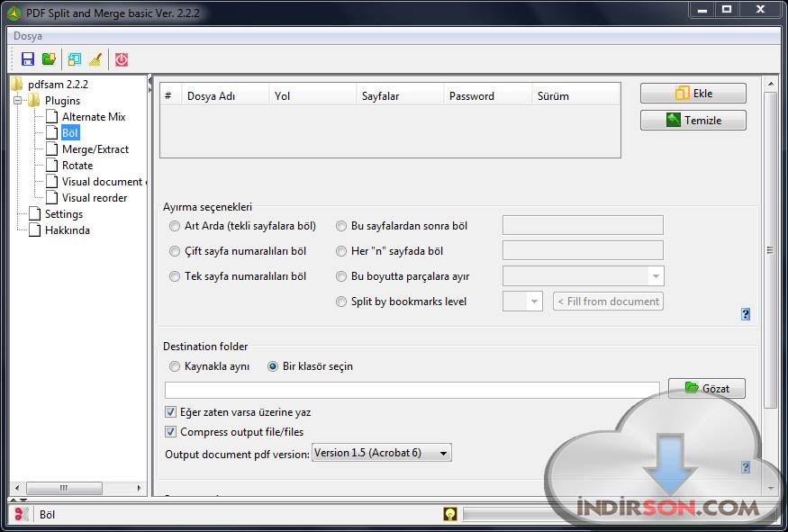Click the scissors icon in status bar

(21, 514)
